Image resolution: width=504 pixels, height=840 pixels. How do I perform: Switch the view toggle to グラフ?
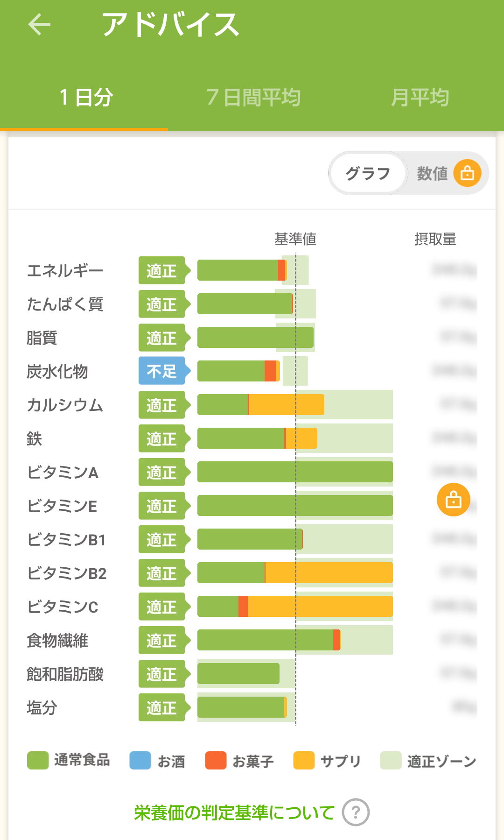(368, 173)
